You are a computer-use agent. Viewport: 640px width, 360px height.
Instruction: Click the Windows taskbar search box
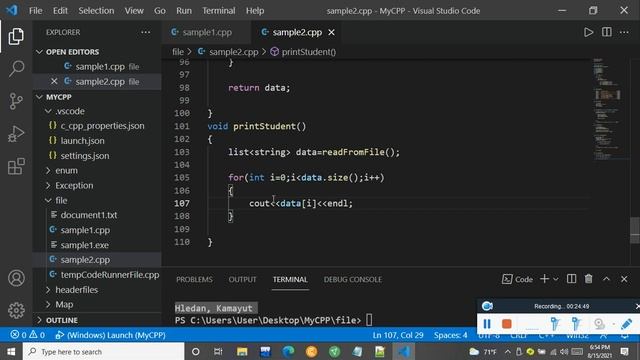click(104, 351)
